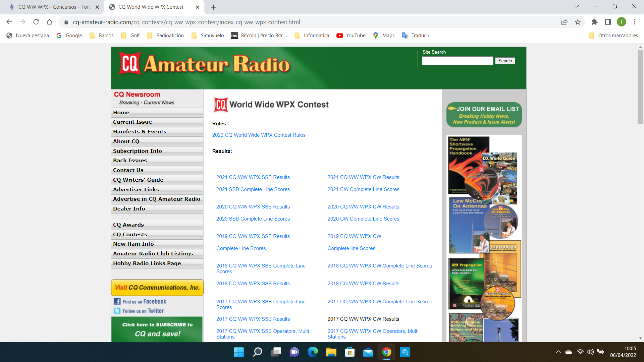Open Back Issues menu item
The width and height of the screenshot is (644, 362).
157,161
